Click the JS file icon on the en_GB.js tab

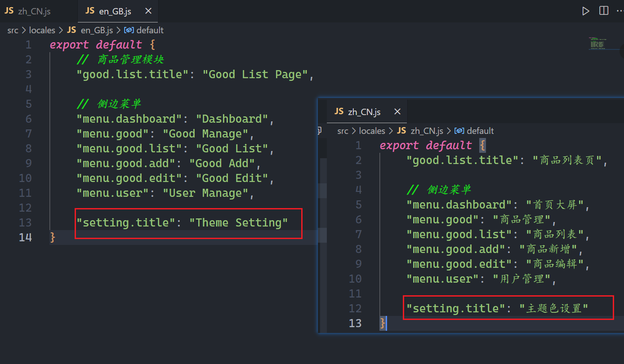90,11
